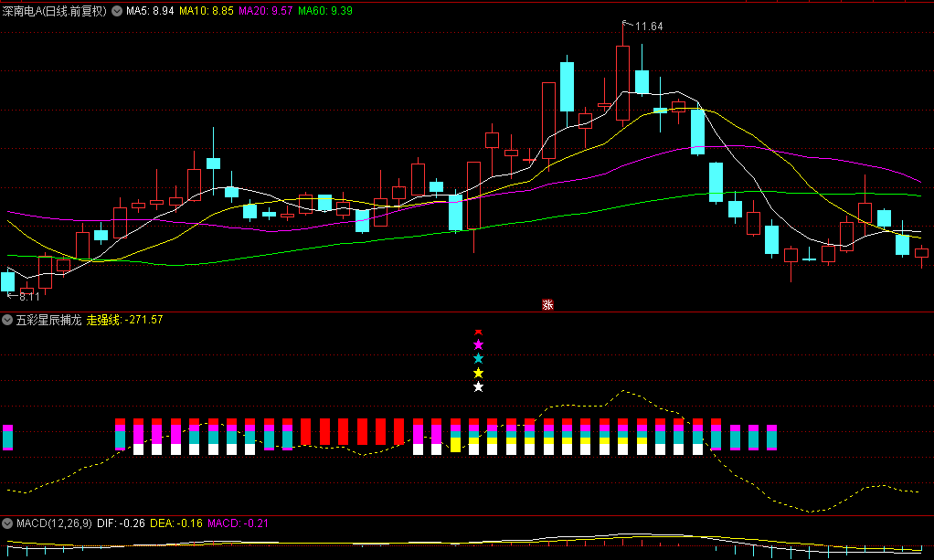Click the 走强线: -271.57 value
Screen dimensions: 934x560
[124, 320]
